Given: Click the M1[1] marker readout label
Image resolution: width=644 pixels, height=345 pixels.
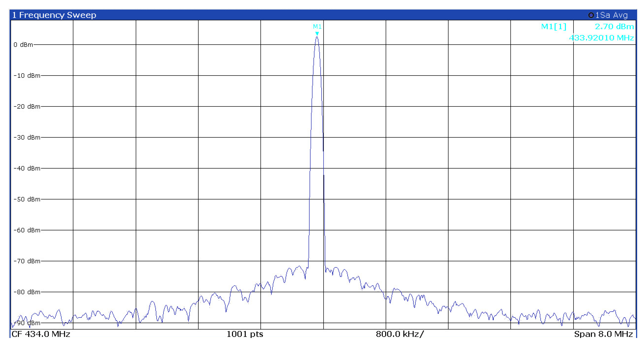Looking at the screenshot, I should (x=553, y=26).
